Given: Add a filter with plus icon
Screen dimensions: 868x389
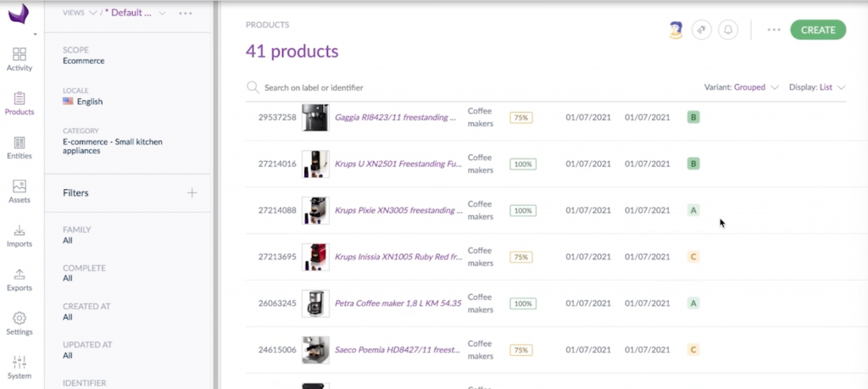Looking at the screenshot, I should pyautogui.click(x=192, y=192).
